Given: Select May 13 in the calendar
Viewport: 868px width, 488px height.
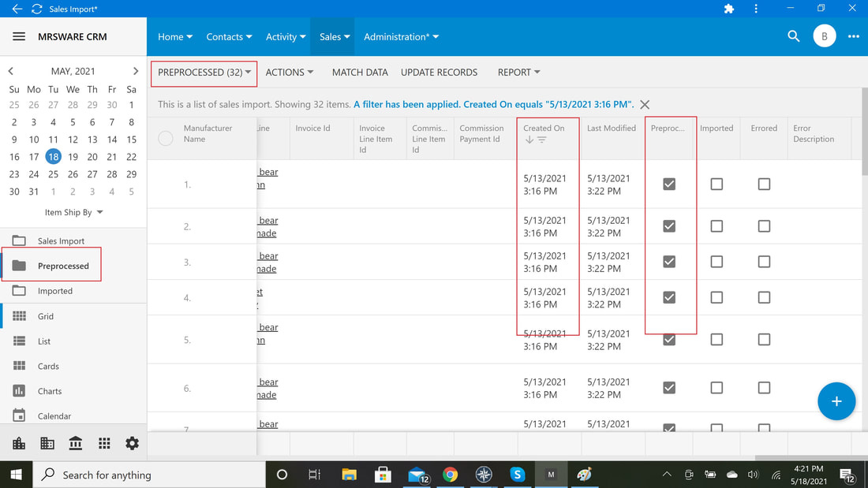Looking at the screenshot, I should pyautogui.click(x=92, y=140).
